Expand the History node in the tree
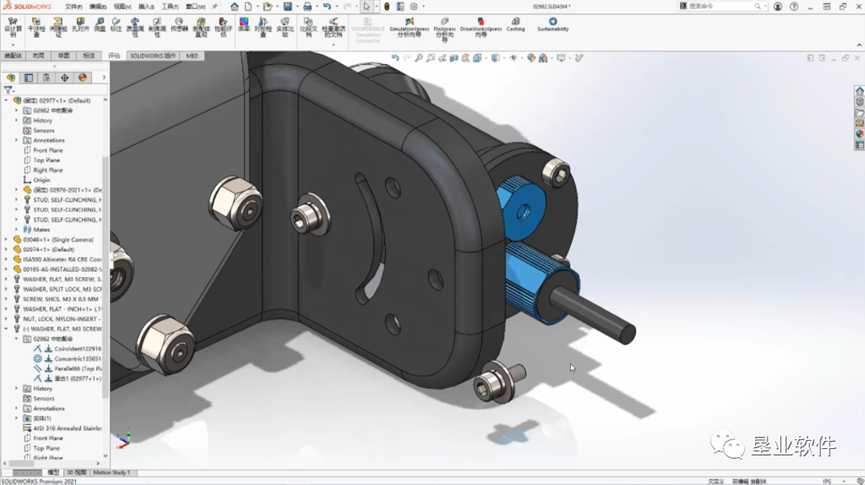Image resolution: width=865 pixels, height=485 pixels. pos(16,120)
